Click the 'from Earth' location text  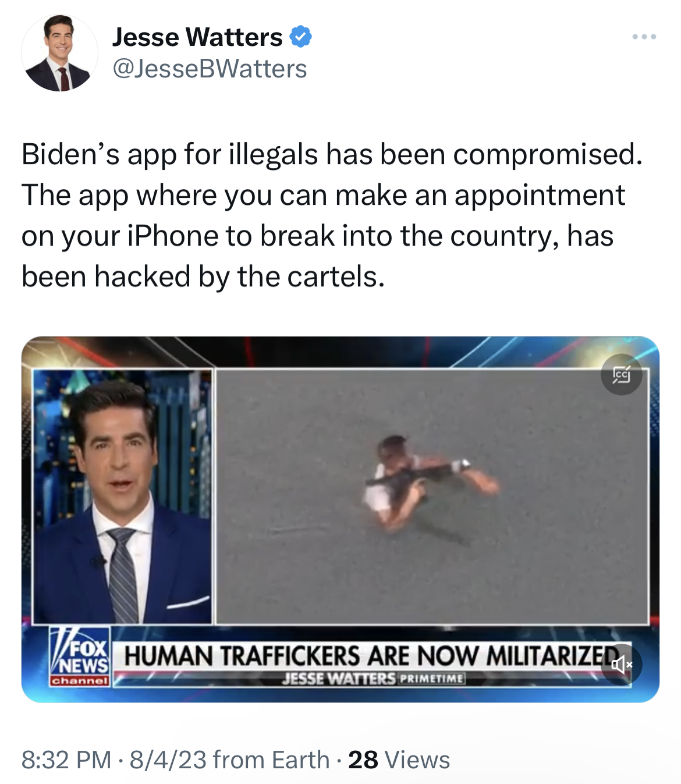(271, 760)
